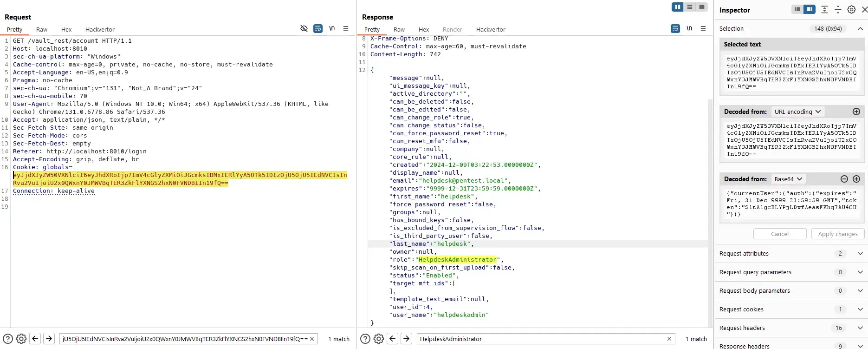
Task: Clear the Response search field
Action: pos(669,339)
